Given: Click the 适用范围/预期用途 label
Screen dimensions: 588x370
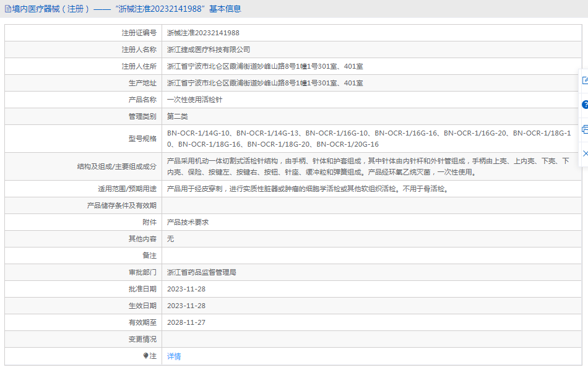Looking at the screenshot, I should tap(127, 189).
